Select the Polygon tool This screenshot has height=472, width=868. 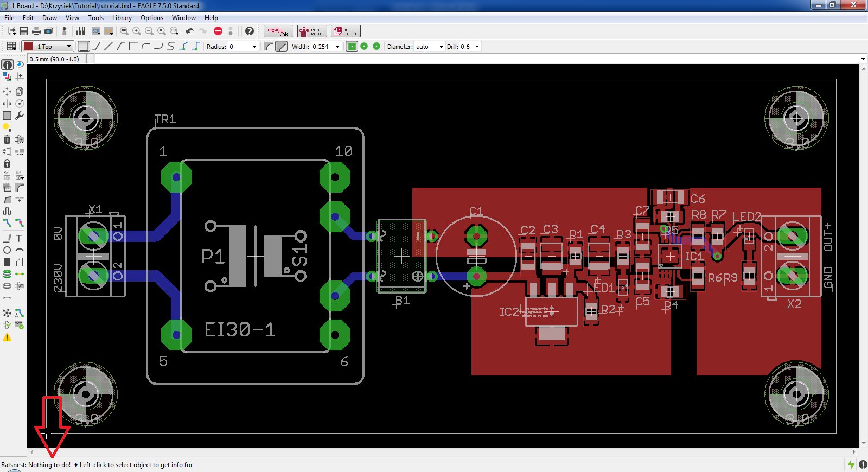pyautogui.click(x=20, y=262)
